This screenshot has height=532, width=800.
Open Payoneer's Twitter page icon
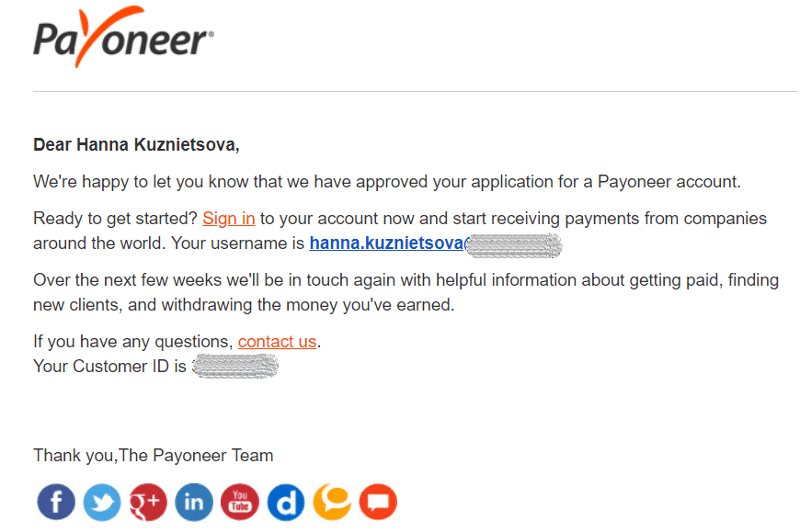coord(102,502)
